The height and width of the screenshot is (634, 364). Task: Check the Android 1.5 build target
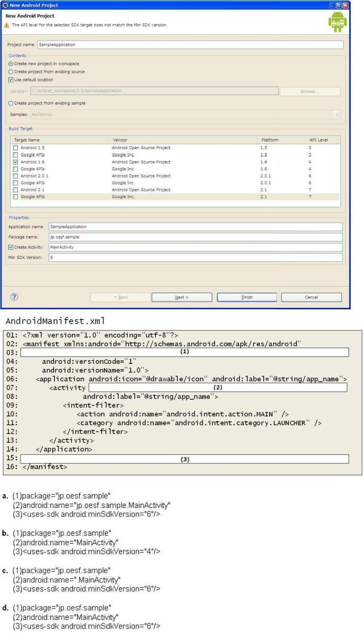[15, 148]
